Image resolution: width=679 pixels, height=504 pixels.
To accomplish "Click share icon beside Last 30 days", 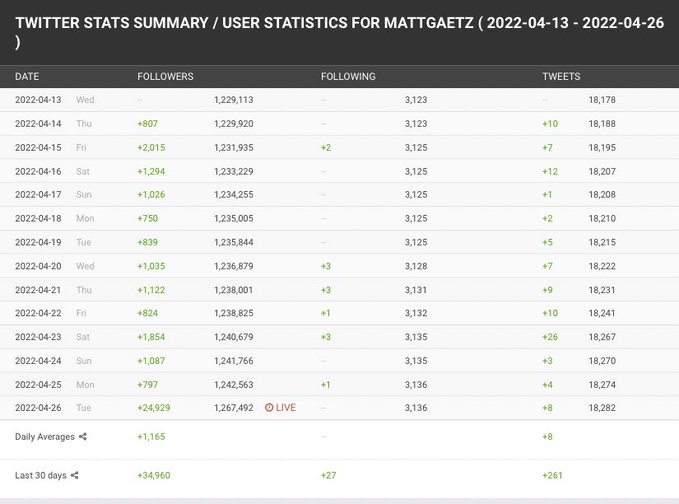I will tap(75, 475).
